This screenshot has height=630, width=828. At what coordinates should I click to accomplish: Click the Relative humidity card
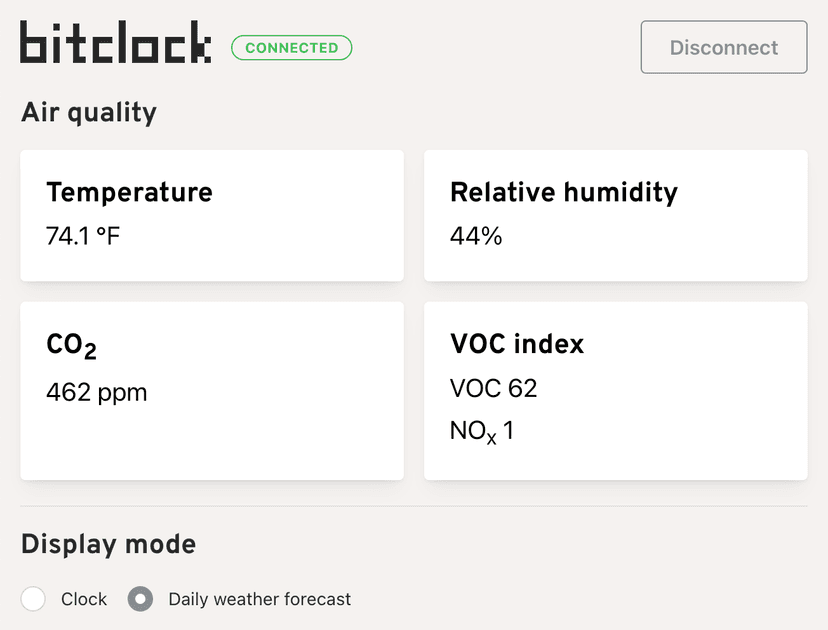click(x=616, y=215)
